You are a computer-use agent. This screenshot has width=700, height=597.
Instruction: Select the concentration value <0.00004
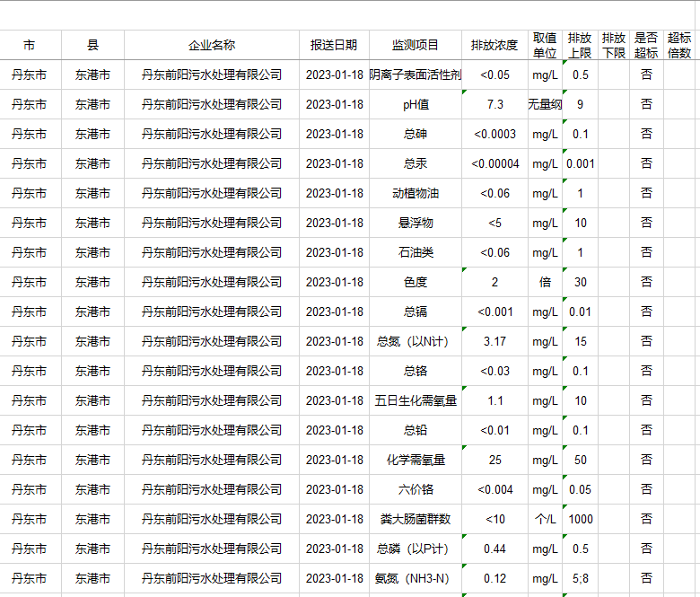tap(494, 164)
